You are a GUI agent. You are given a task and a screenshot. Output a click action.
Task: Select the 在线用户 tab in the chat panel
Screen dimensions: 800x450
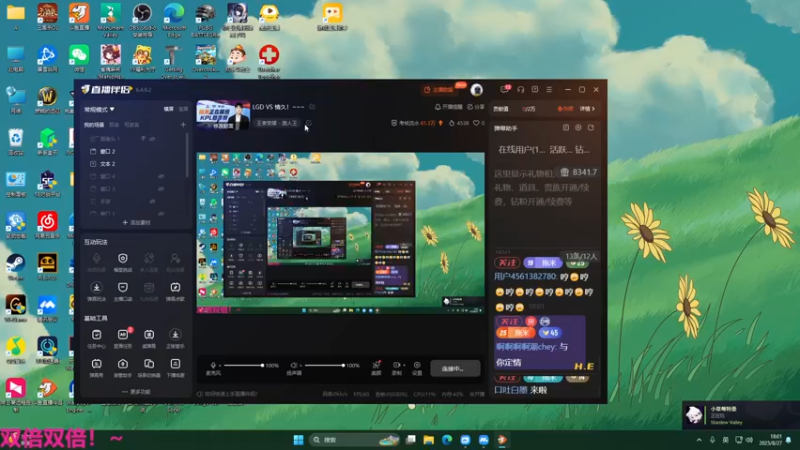(x=521, y=149)
